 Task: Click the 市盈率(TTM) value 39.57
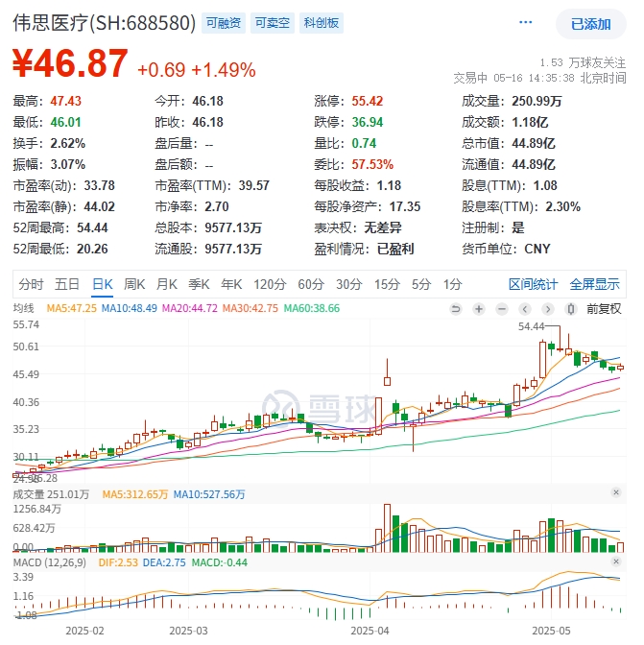(253, 185)
